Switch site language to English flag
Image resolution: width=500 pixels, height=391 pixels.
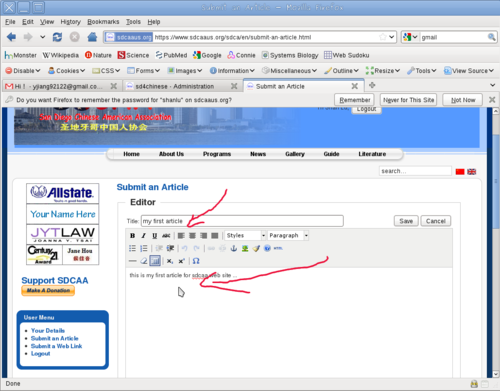point(472,171)
